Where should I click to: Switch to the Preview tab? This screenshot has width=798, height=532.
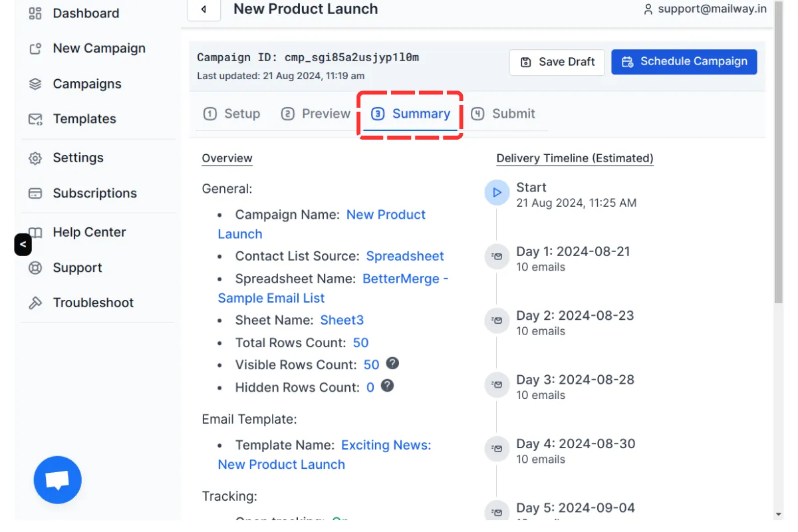coord(316,114)
